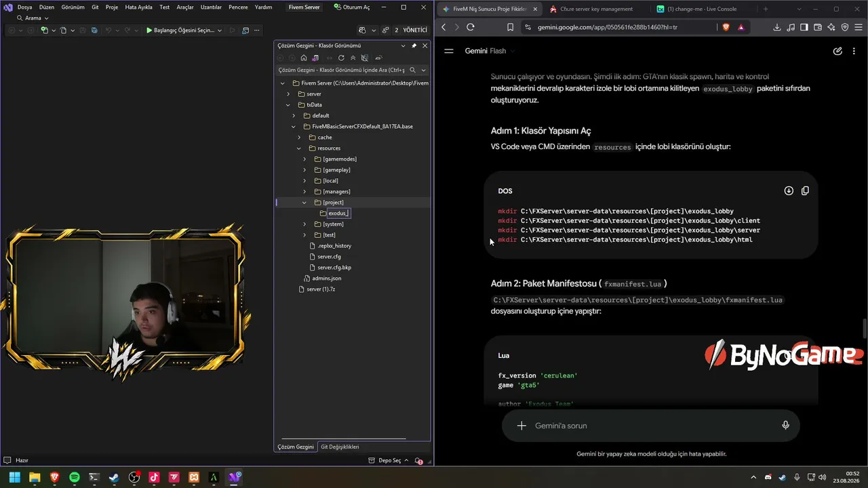This screenshot has width=868, height=488.
Task: Open the Brave VPN shield icon
Action: [x=845, y=27]
